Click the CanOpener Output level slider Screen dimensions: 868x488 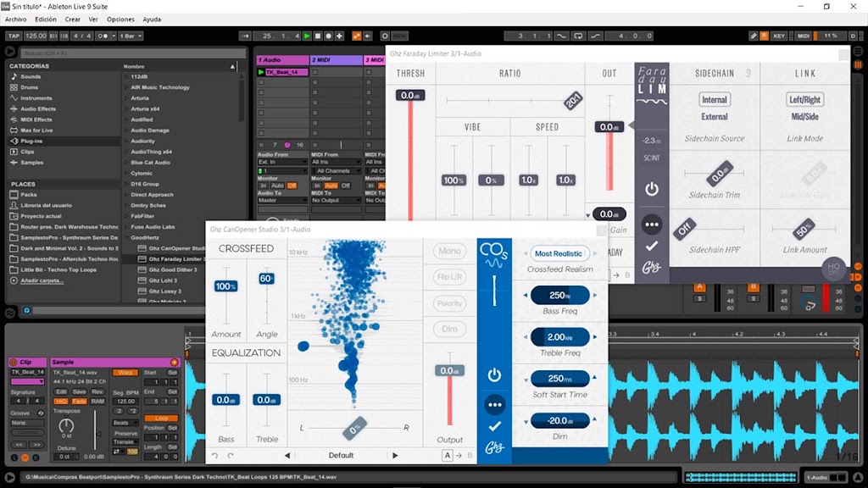[x=449, y=371]
